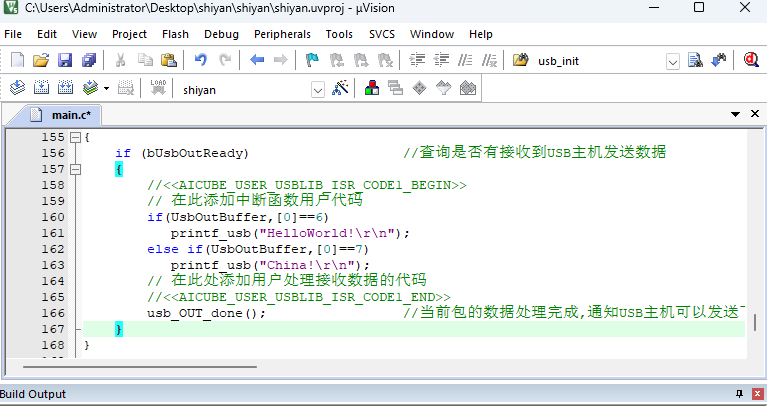The height and width of the screenshot is (406, 767).
Task: Build target files icon
Action: (42, 88)
